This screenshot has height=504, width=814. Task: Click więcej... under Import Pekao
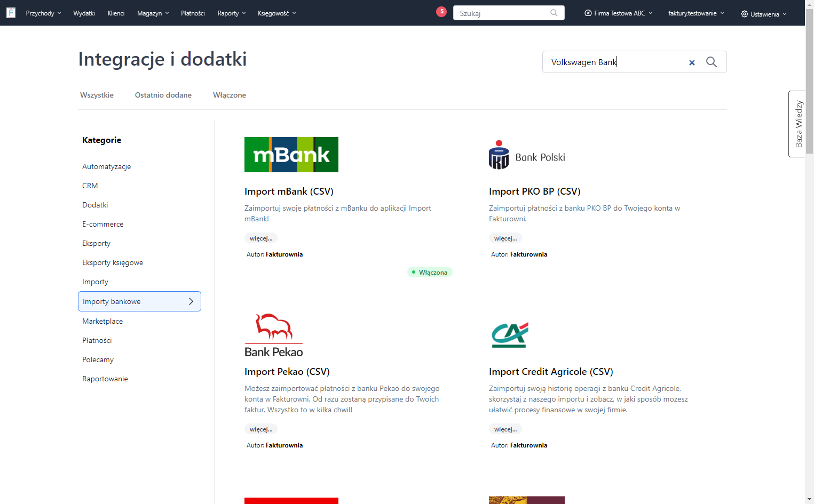pos(261,429)
